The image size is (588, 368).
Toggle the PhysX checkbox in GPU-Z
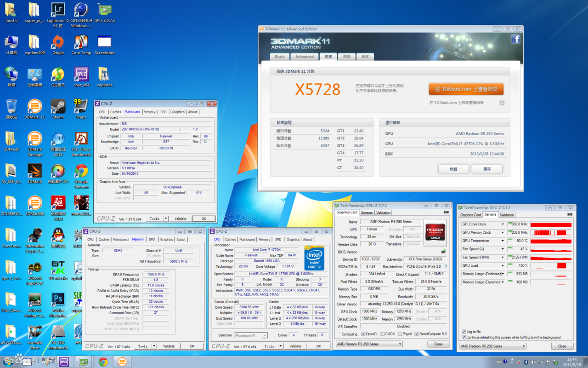tap(399, 334)
